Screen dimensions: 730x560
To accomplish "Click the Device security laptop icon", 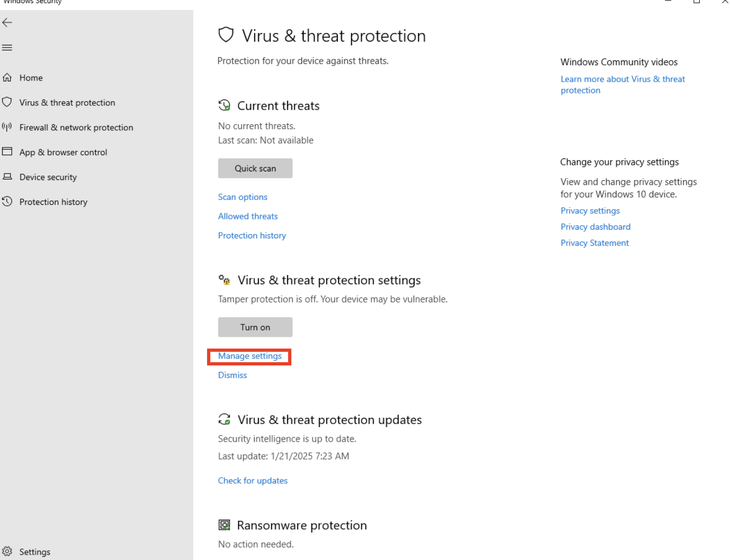I will 7,177.
